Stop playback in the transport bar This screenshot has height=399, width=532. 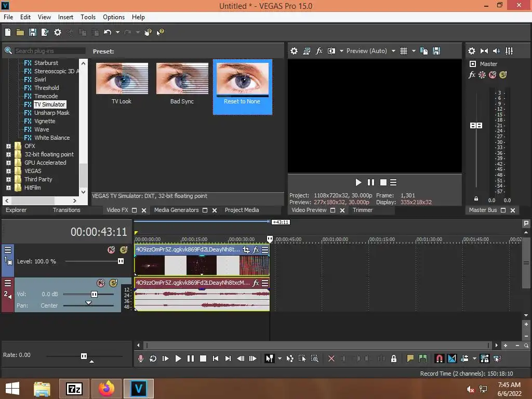(203, 358)
